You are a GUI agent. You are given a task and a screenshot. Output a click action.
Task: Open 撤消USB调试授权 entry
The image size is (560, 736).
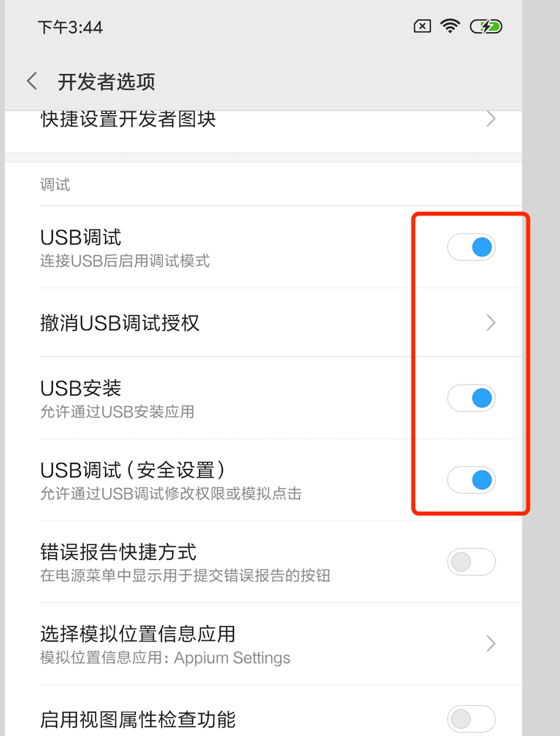[263, 323]
